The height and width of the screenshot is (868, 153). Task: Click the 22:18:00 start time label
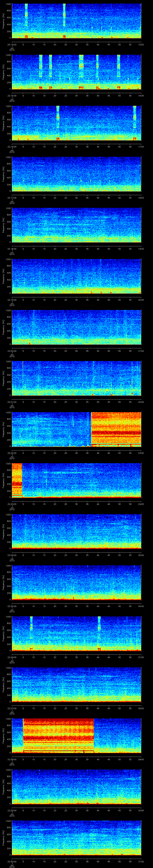(x=12, y=249)
